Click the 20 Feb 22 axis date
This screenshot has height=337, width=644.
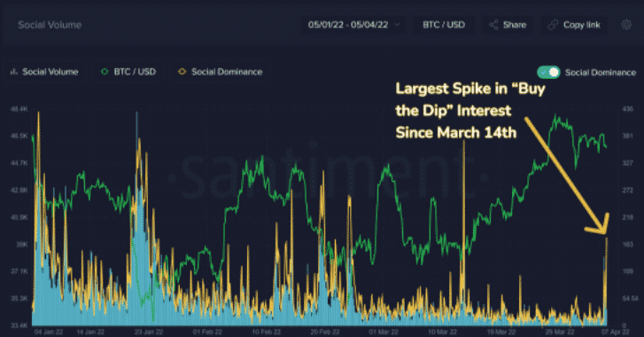tap(325, 332)
